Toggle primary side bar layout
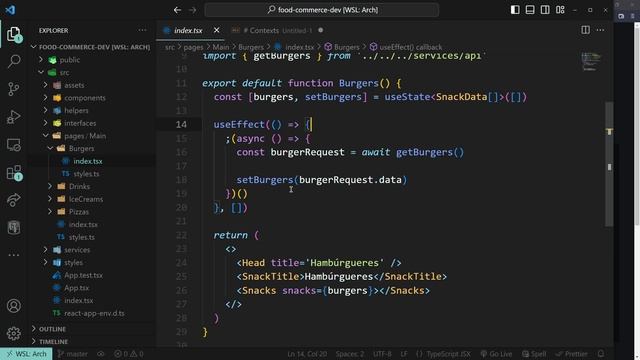This screenshot has width=640, height=360. (515, 10)
